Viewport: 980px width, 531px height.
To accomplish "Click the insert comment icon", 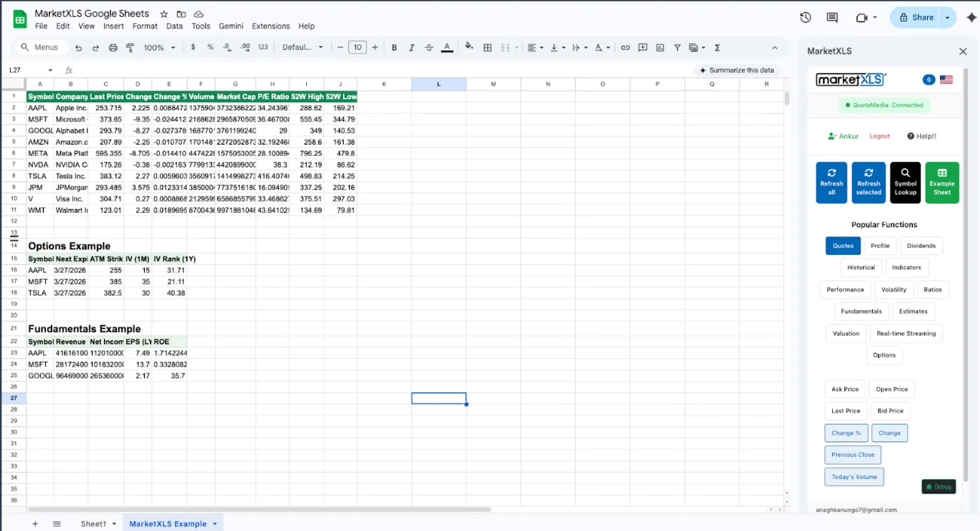I will [x=642, y=47].
